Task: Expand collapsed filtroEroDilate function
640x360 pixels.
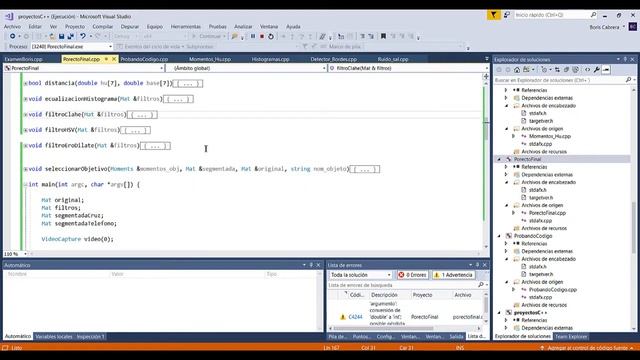Action: [x=25, y=146]
